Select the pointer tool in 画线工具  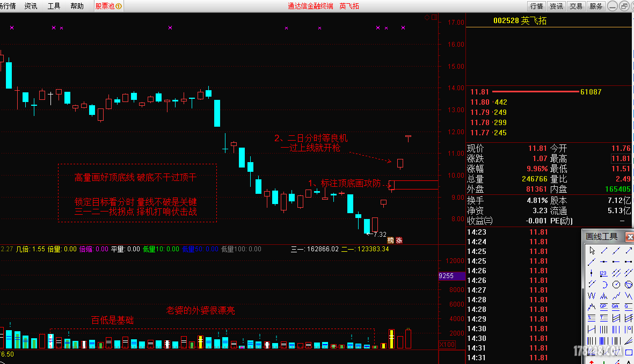pos(592,250)
